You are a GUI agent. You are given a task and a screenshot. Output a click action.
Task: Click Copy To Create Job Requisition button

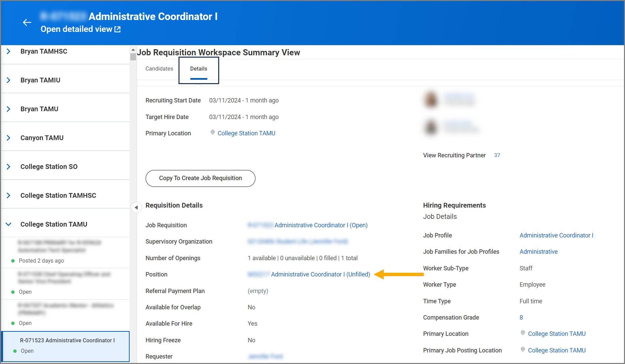201,178
